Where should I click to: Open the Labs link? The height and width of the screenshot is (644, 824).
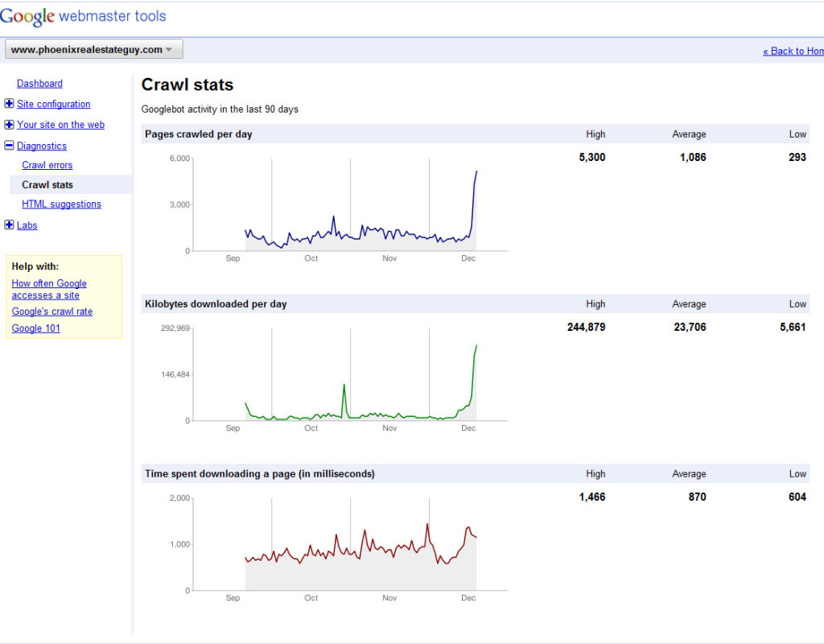[x=27, y=225]
